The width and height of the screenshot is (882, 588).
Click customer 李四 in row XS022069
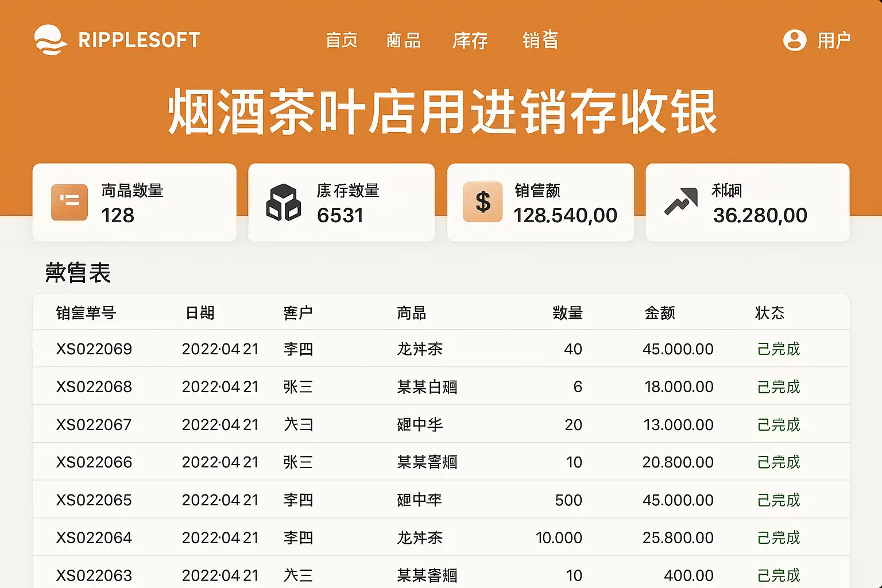(x=298, y=349)
